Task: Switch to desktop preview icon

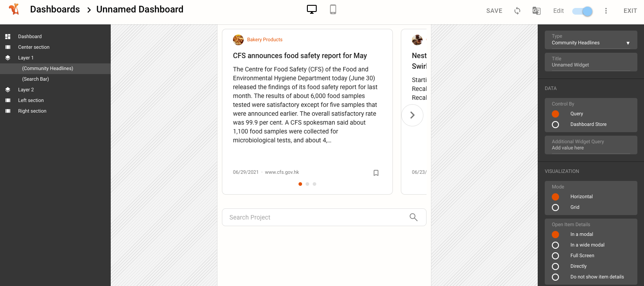Action: coord(312,9)
